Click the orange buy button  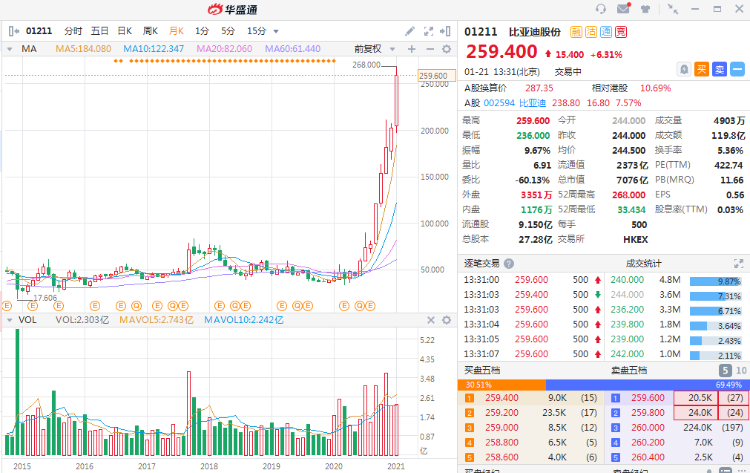[702, 69]
